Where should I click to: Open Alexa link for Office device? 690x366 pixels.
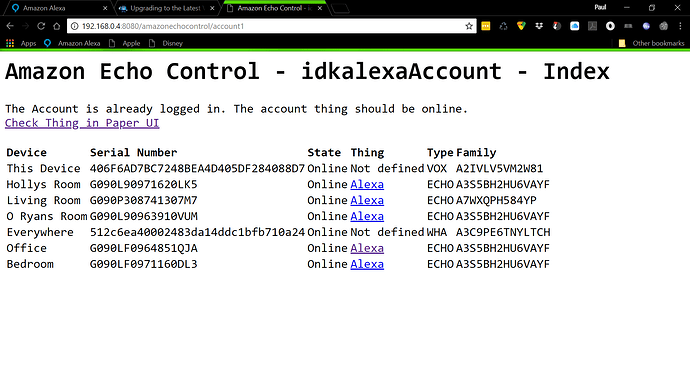pyautogui.click(x=367, y=248)
